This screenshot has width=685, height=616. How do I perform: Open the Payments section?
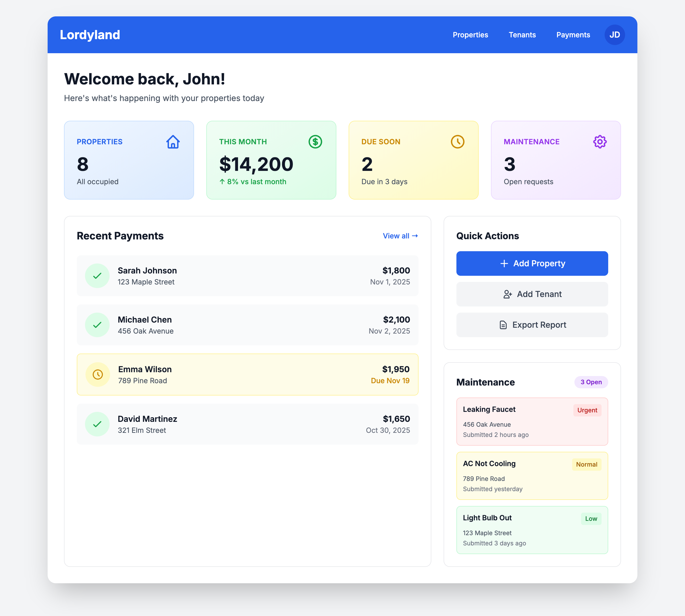[x=573, y=35]
